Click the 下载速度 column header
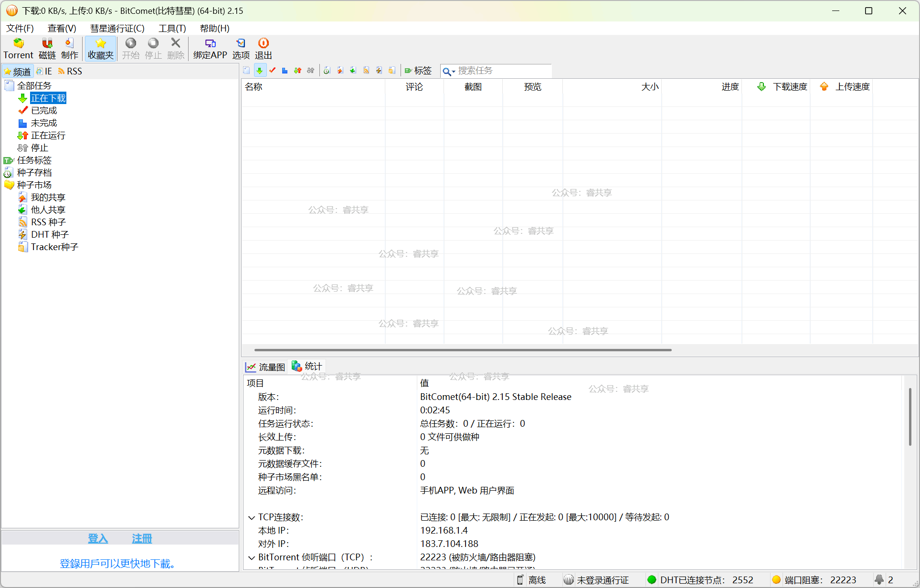 [776, 87]
